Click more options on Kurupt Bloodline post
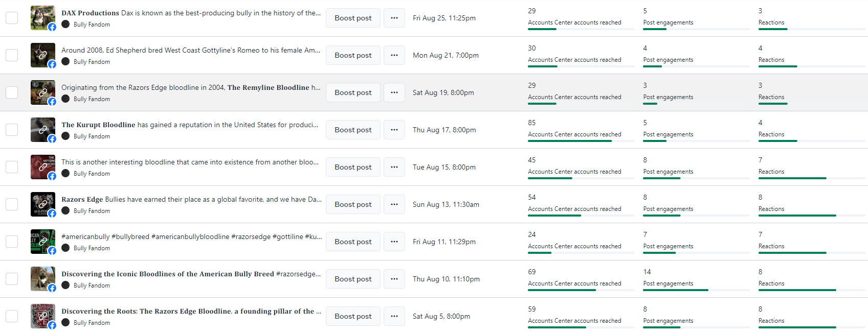Viewport: 868px width, 333px height. tap(394, 130)
